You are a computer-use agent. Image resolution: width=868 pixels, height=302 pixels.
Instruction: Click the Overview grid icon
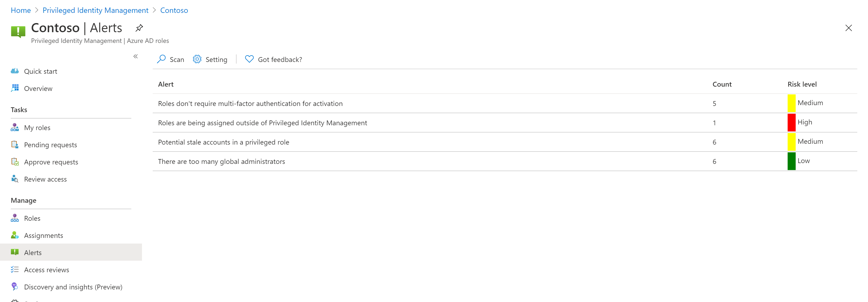(15, 89)
